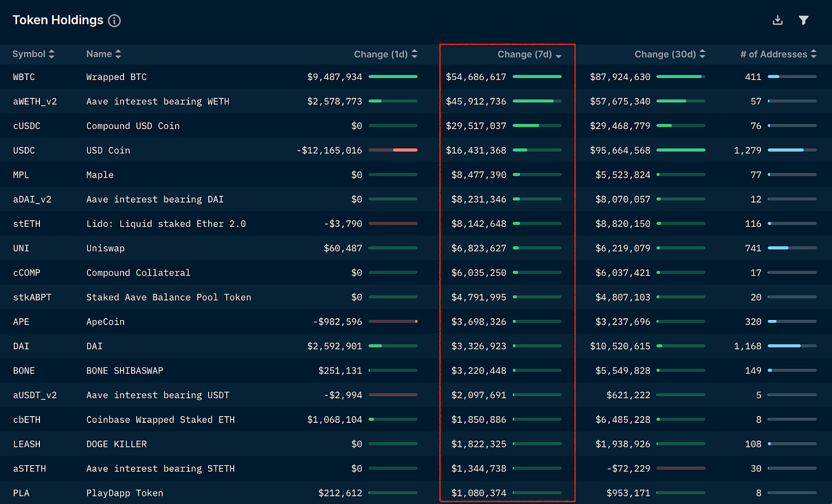Select the APE symbol cell
832x504 pixels.
pos(21,322)
